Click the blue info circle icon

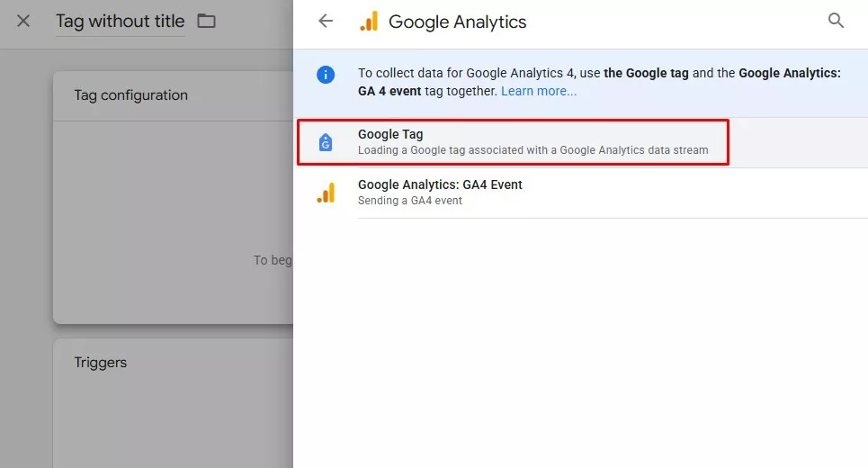[326, 74]
